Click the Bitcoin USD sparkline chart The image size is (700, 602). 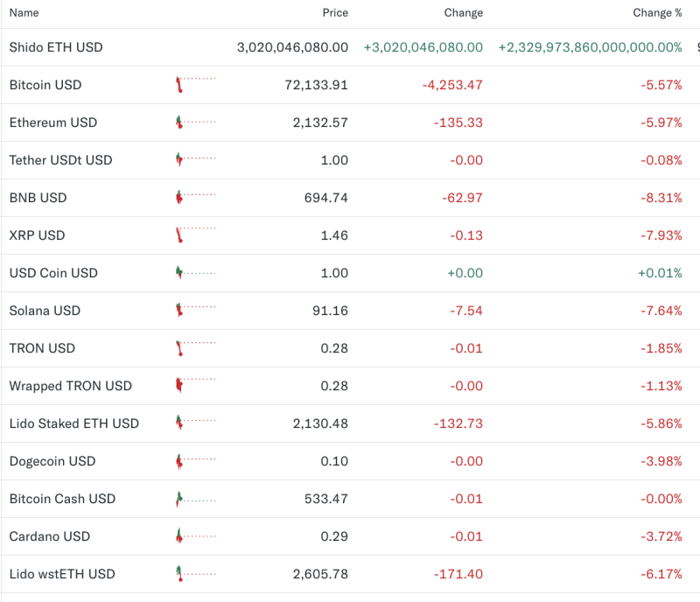click(192, 85)
